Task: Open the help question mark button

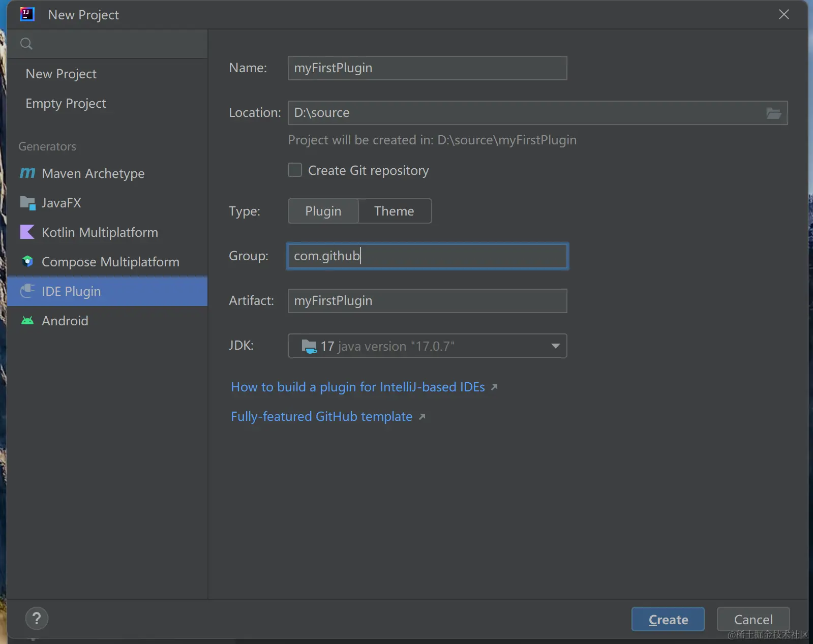Action: point(37,619)
